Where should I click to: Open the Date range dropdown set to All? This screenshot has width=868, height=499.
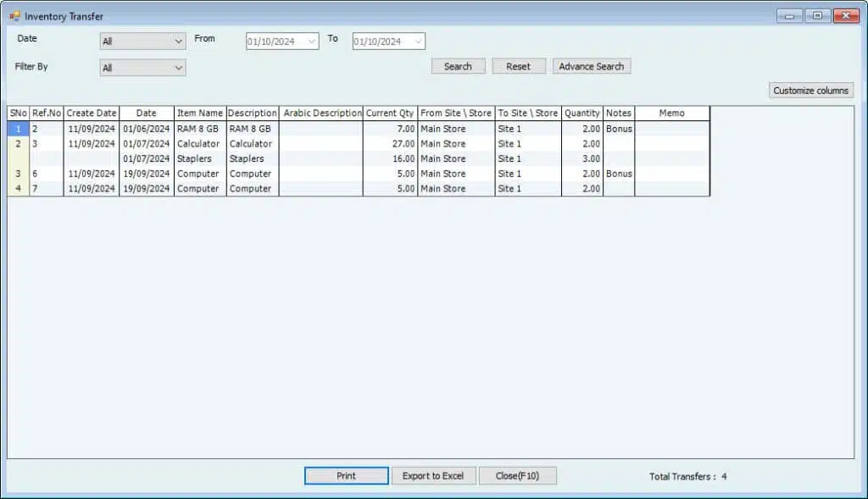[x=142, y=41]
